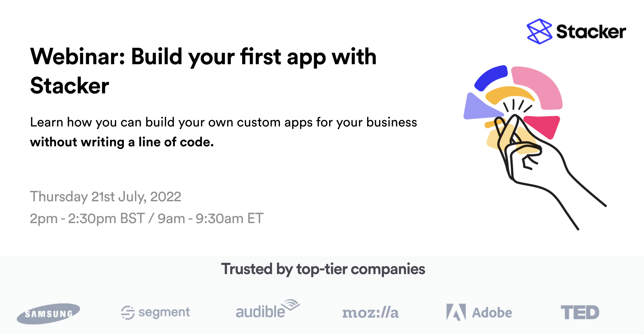644x335 pixels.
Task: Click the 'without writing a line of code' text
Action: click(x=122, y=142)
